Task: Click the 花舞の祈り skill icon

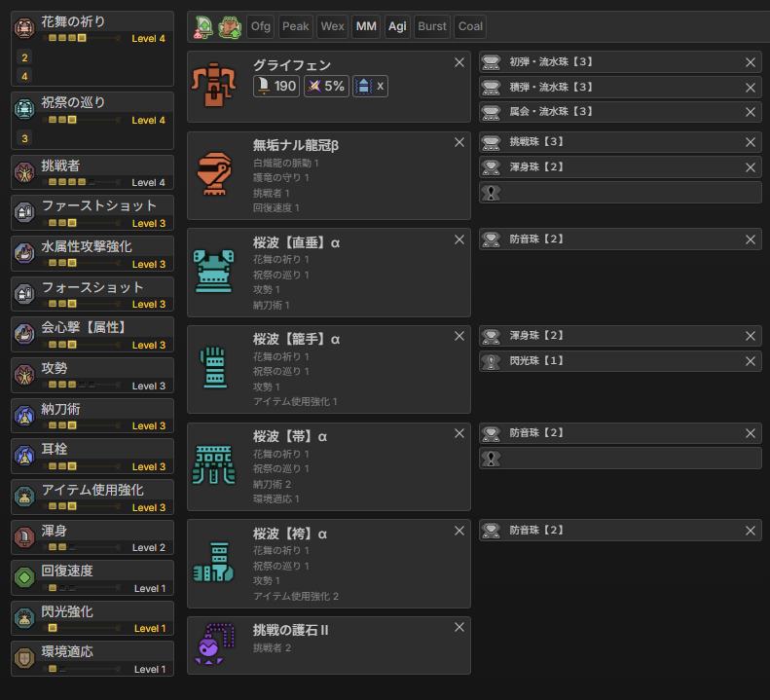Action: click(25, 28)
